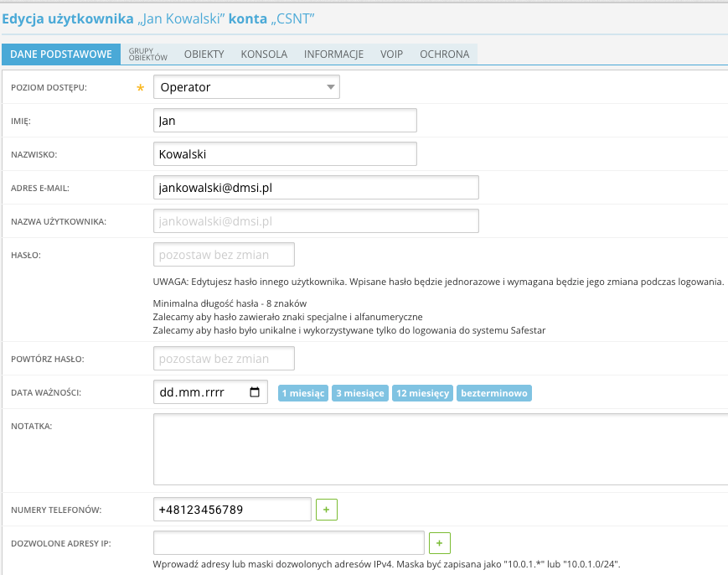The image size is (728, 575).
Task: Go to the Konsola tab
Action: (264, 54)
